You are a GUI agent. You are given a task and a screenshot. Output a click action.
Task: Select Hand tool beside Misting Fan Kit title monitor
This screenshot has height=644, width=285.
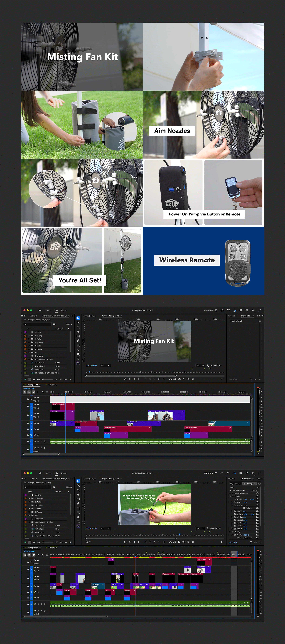(78, 354)
